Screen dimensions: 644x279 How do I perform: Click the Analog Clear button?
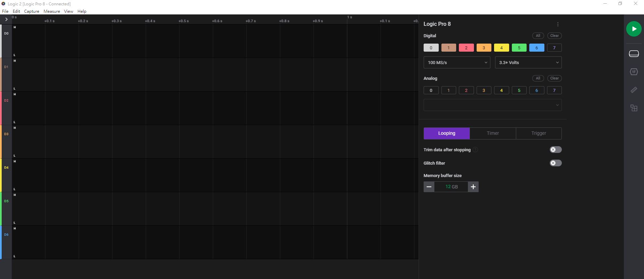coord(554,78)
